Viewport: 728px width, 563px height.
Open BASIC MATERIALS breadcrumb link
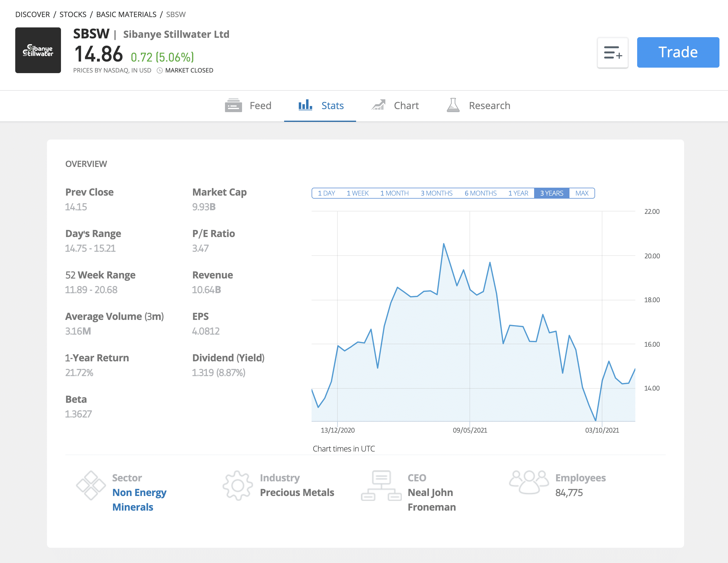126,15
